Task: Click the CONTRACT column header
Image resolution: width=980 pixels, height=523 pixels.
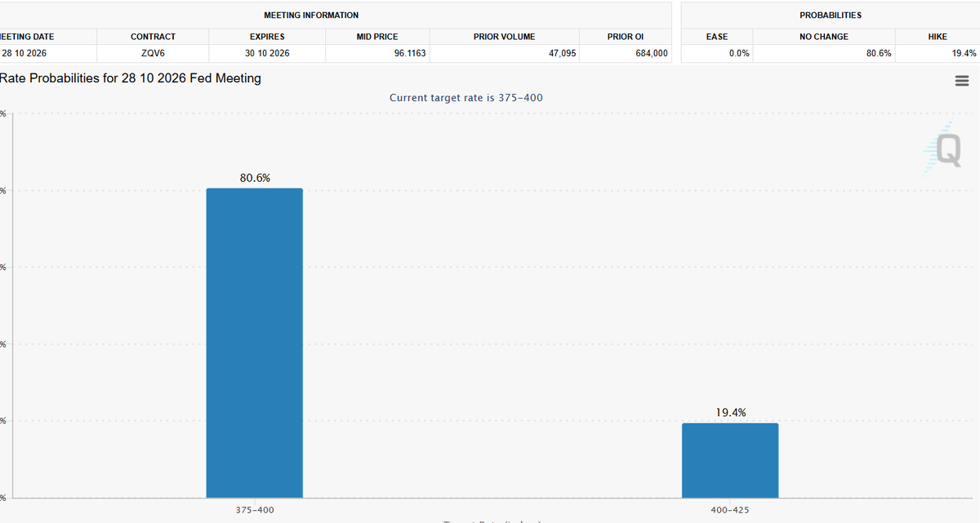Action: pyautogui.click(x=153, y=37)
